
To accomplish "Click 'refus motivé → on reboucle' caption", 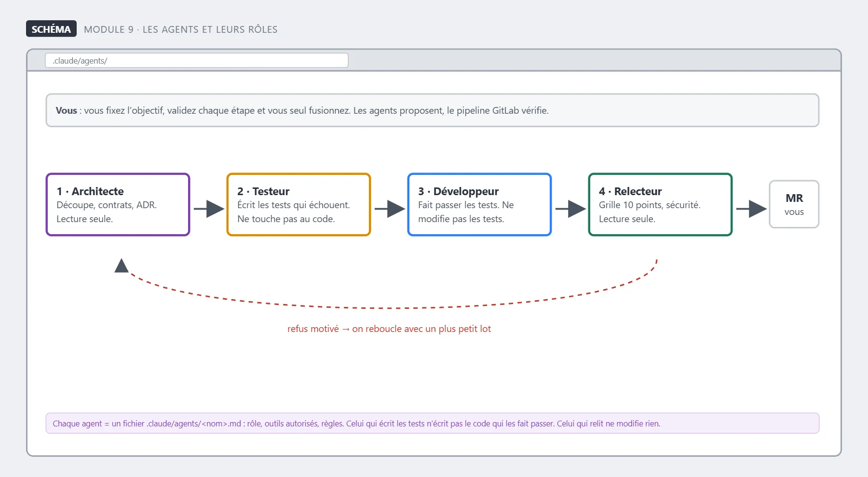I will (x=389, y=329).
